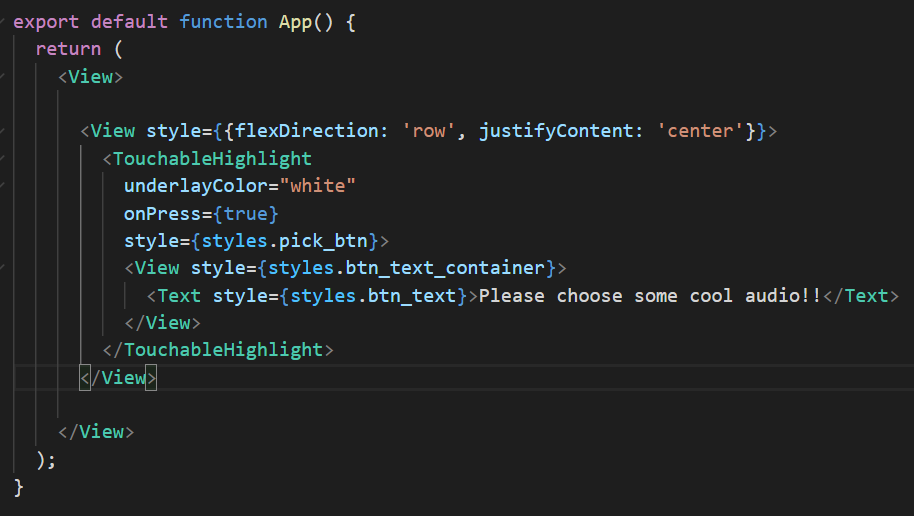Click the 'Please choose some cool audio!!' text
Image resolution: width=914 pixels, height=516 pixels.
pyautogui.click(x=650, y=296)
